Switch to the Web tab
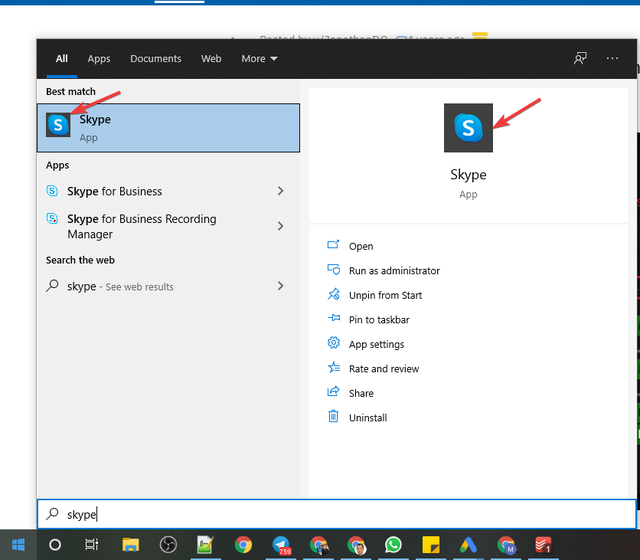The width and height of the screenshot is (640, 560). (x=211, y=59)
